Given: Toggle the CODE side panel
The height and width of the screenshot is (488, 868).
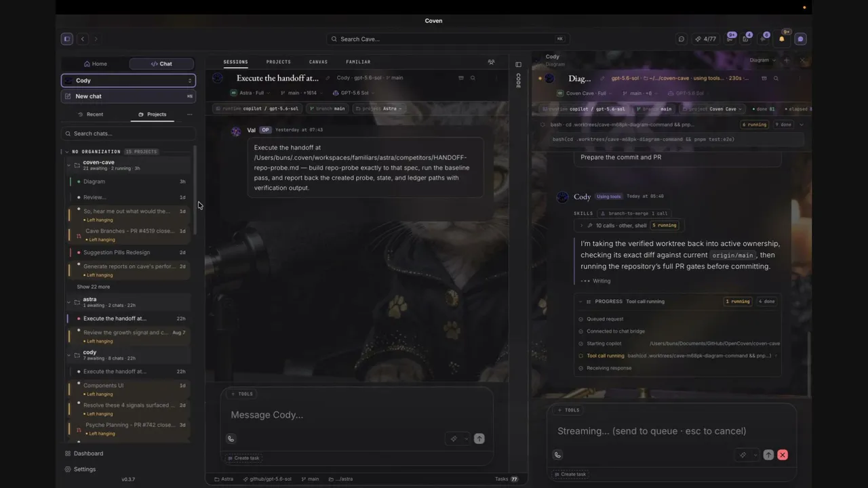Looking at the screenshot, I should click(x=519, y=76).
